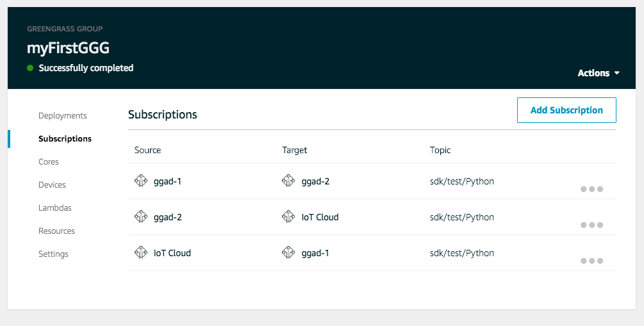Click device icon beside source ggad-1
644x326 pixels.
point(141,181)
